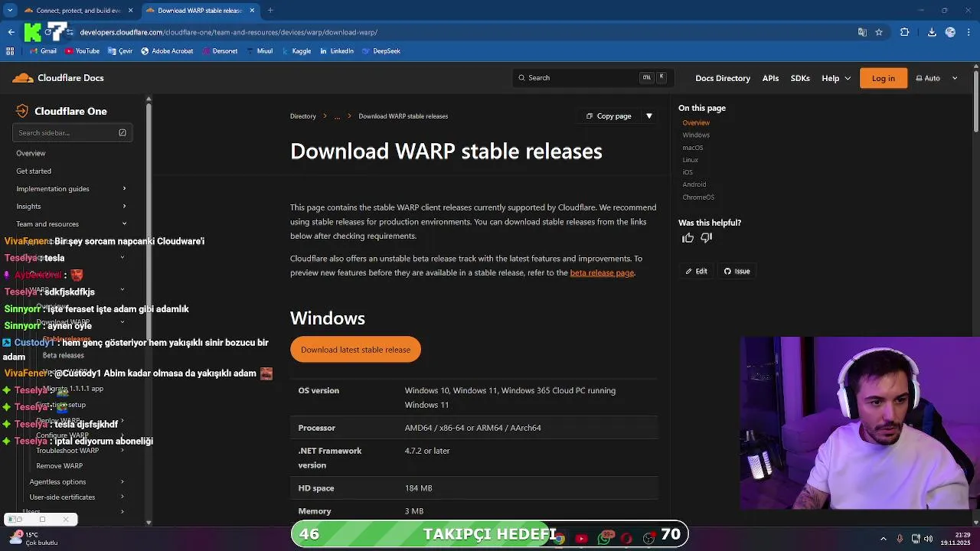The width and height of the screenshot is (980, 551).
Task: Click the page vertical scrollbar thumb
Action: [x=975, y=103]
